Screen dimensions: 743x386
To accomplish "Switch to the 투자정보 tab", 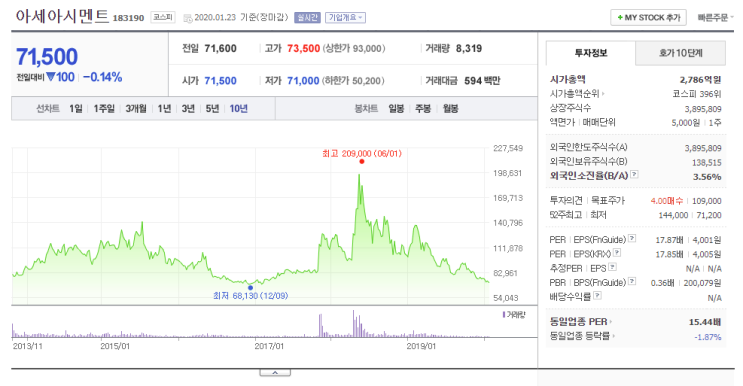I will click(590, 53).
